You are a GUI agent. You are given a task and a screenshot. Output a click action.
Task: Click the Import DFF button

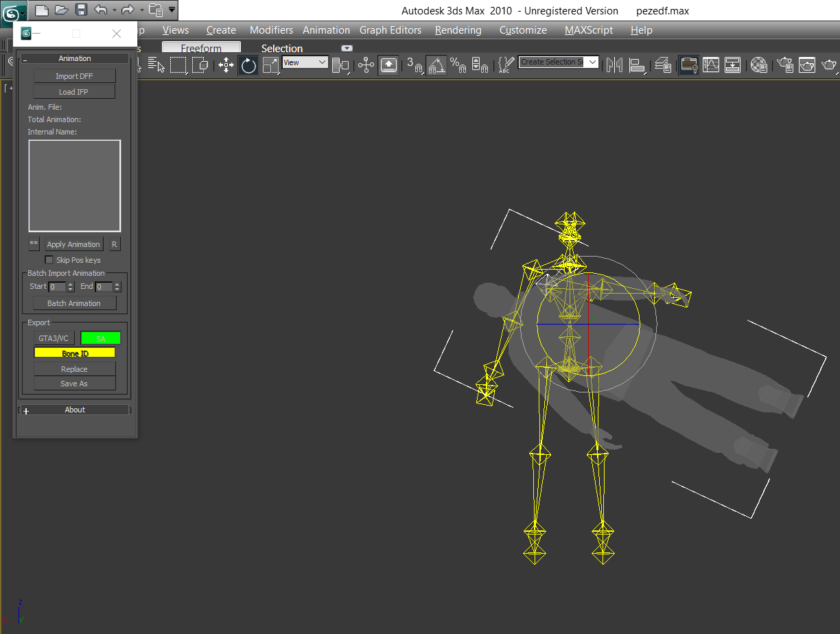coord(74,76)
